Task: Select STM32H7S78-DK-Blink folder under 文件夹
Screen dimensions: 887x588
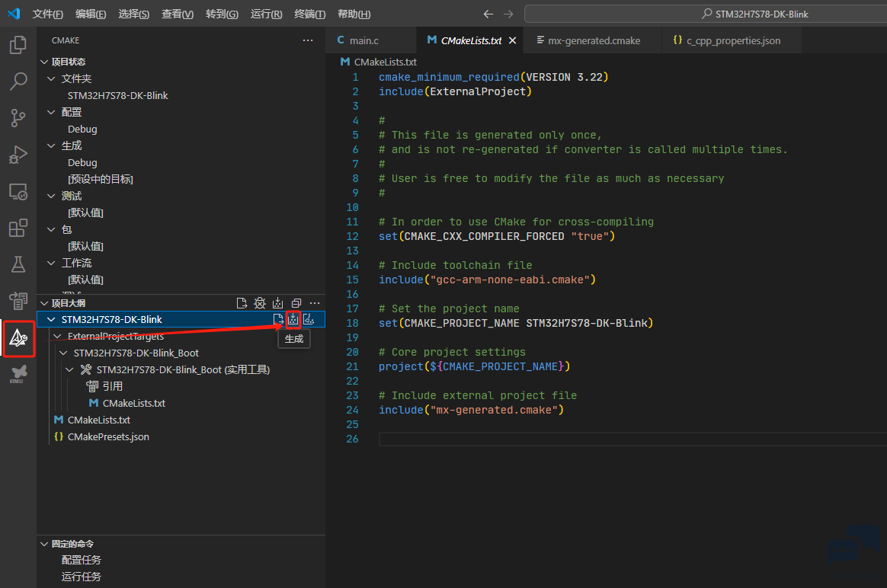Action: [x=117, y=95]
